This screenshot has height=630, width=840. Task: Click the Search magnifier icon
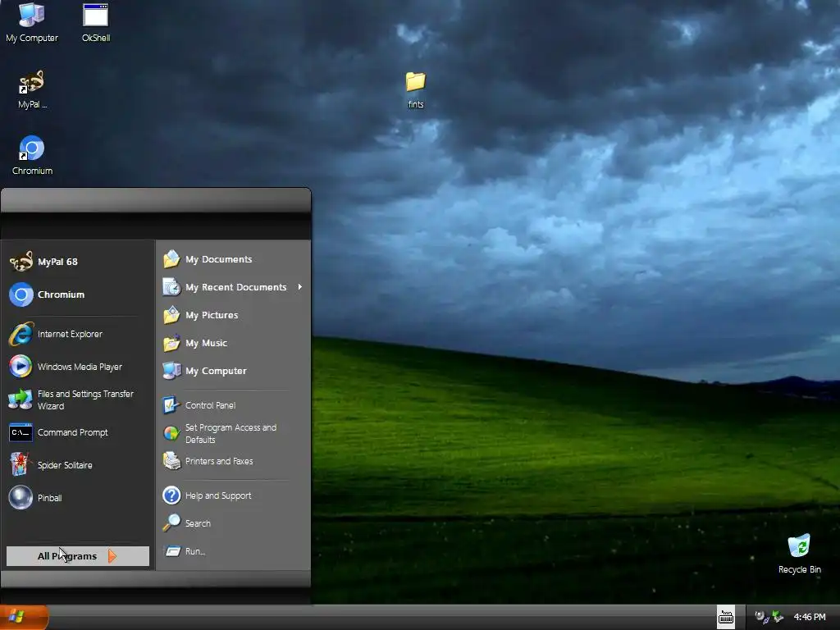[171, 523]
